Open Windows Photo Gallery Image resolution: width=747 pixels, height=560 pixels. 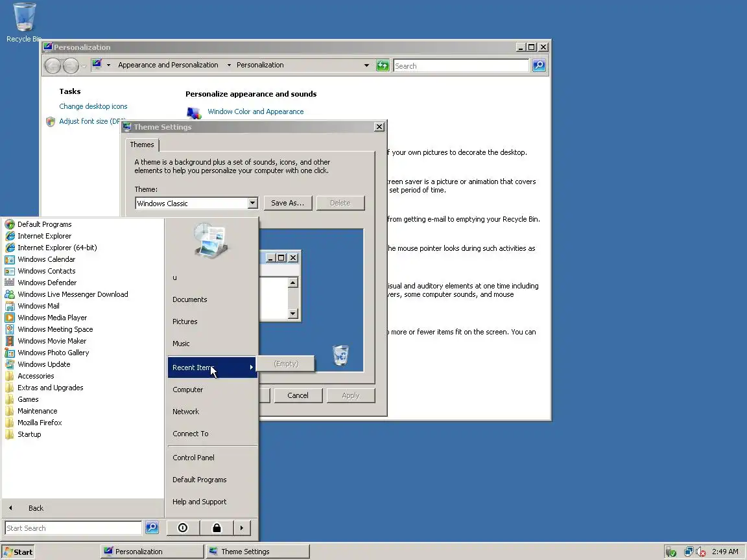click(53, 353)
